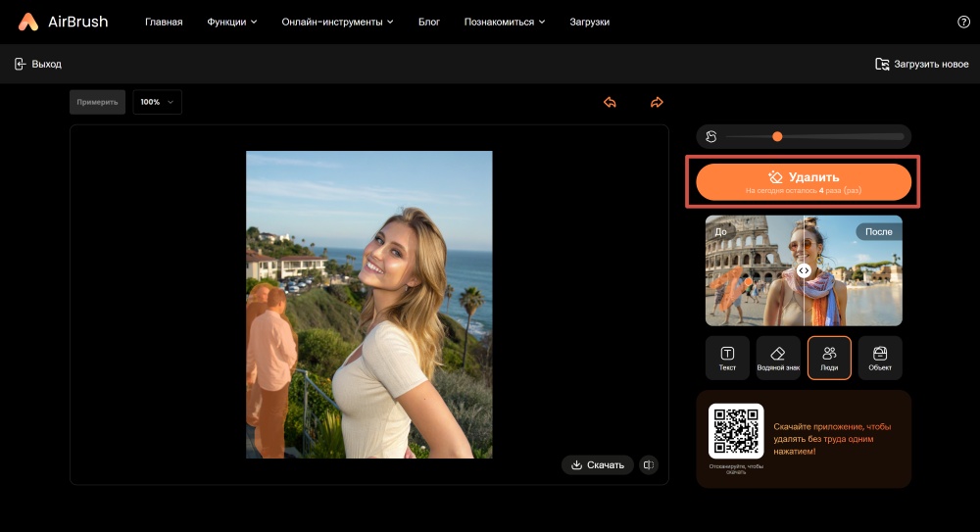The height and width of the screenshot is (532, 980).
Task: Click the AirBrush logo
Action: coord(64,22)
